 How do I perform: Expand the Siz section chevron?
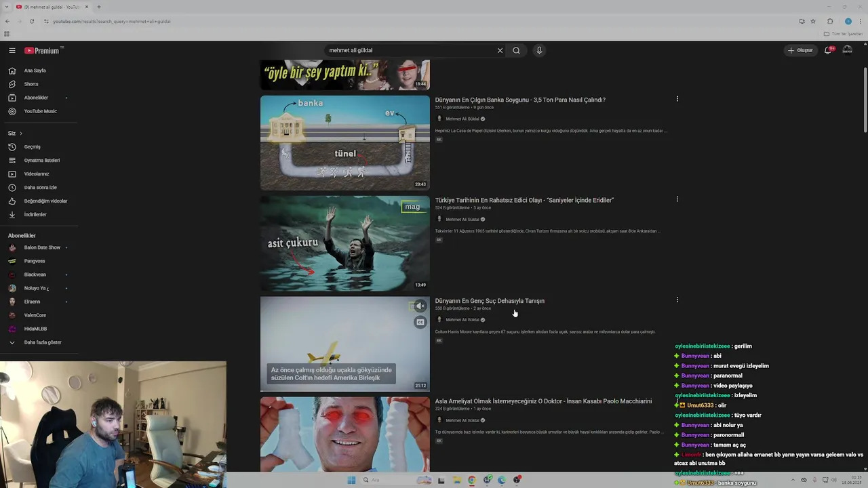pos(21,133)
